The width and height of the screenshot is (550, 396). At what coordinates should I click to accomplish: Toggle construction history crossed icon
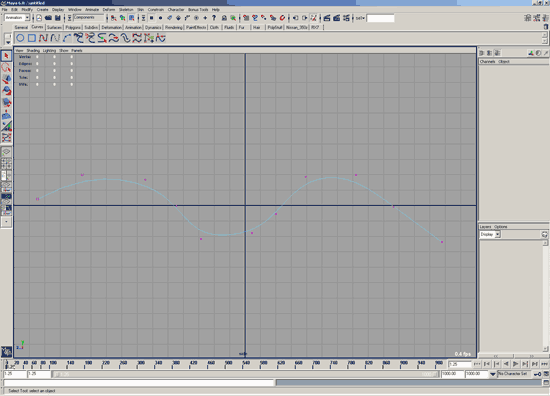click(314, 18)
